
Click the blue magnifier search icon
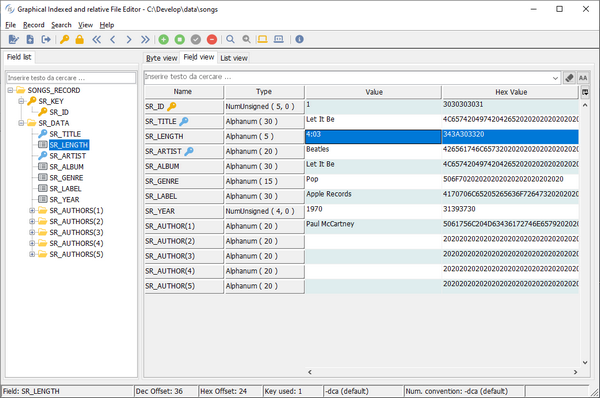click(x=230, y=39)
